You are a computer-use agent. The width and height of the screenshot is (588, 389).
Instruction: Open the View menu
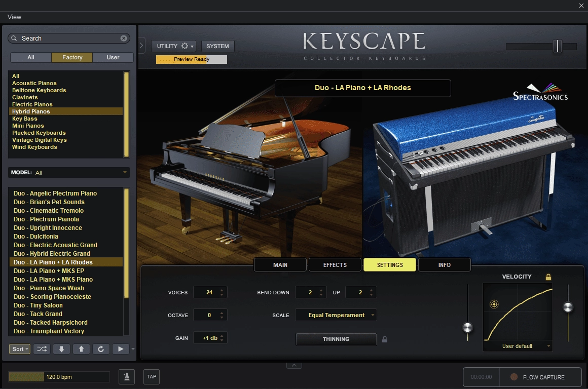pyautogui.click(x=14, y=17)
